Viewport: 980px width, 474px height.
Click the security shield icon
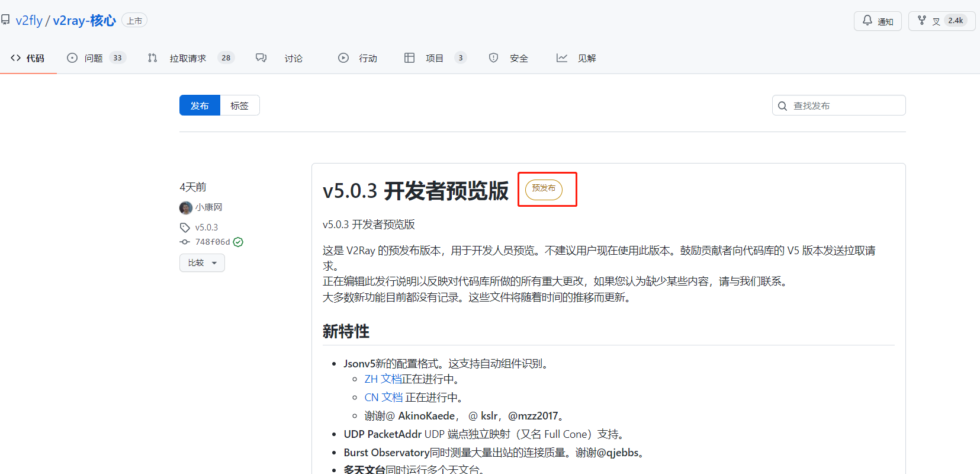pyautogui.click(x=493, y=58)
